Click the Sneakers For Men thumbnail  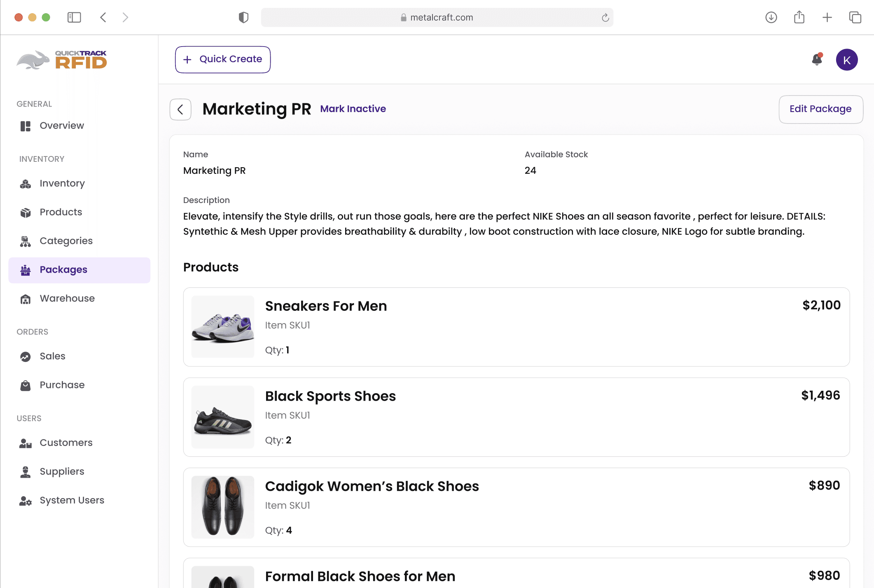point(223,327)
